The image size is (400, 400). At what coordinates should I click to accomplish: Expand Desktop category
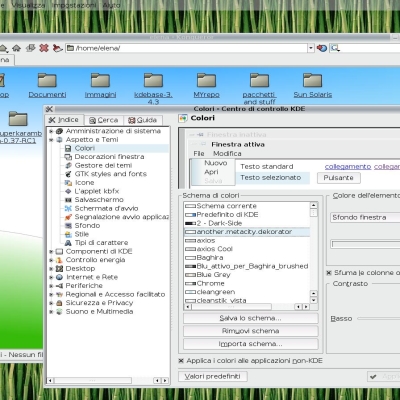(51, 269)
